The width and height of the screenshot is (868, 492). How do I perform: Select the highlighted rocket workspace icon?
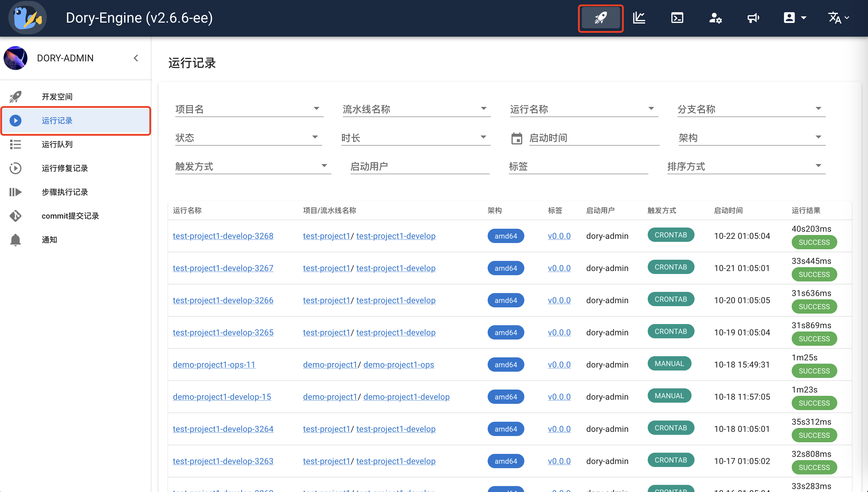pos(601,18)
